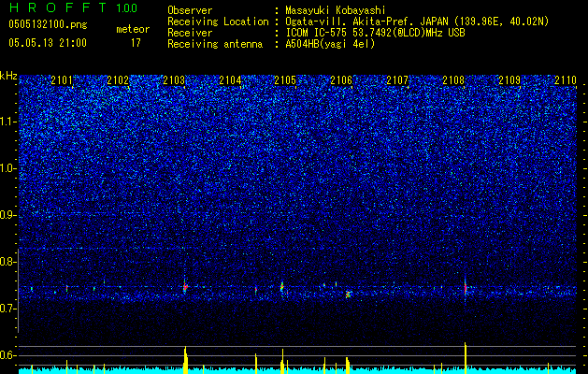Screen dimensions: 588x374
Task: Click the Receiver label
Action: pos(190,33)
